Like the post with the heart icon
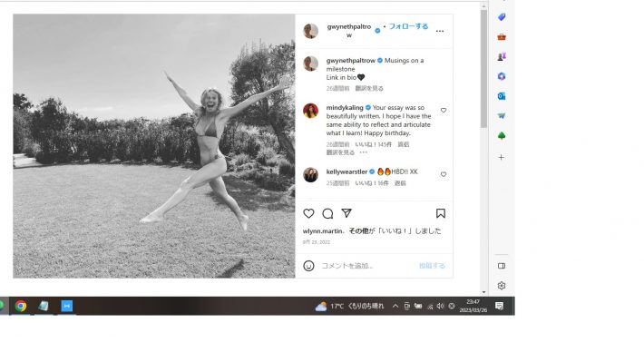Screen dimensions: 644x362 pos(308,213)
